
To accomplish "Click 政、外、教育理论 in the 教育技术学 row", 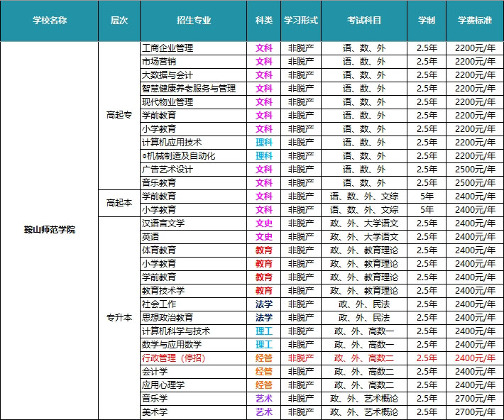I will point(364,291).
